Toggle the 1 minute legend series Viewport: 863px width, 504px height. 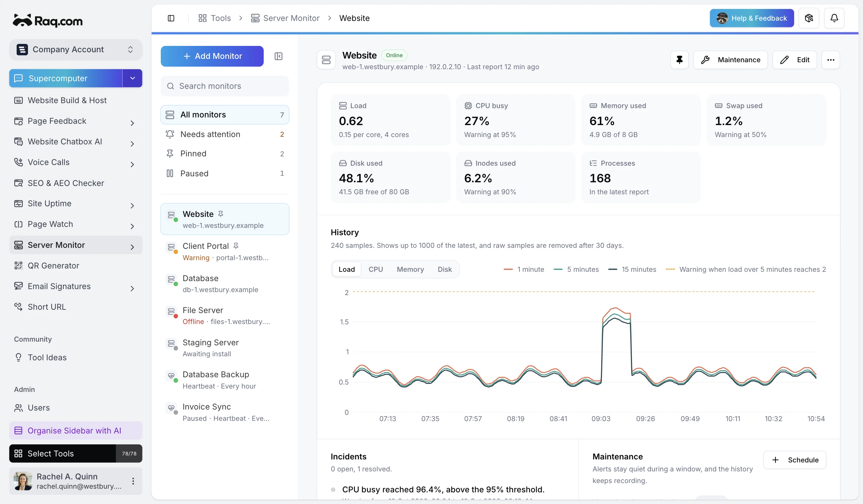[524, 269]
